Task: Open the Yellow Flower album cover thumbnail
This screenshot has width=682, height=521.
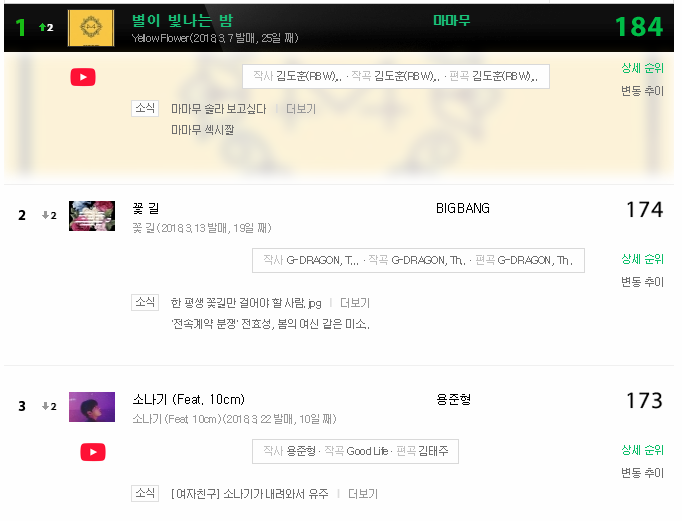Action: coord(91,28)
